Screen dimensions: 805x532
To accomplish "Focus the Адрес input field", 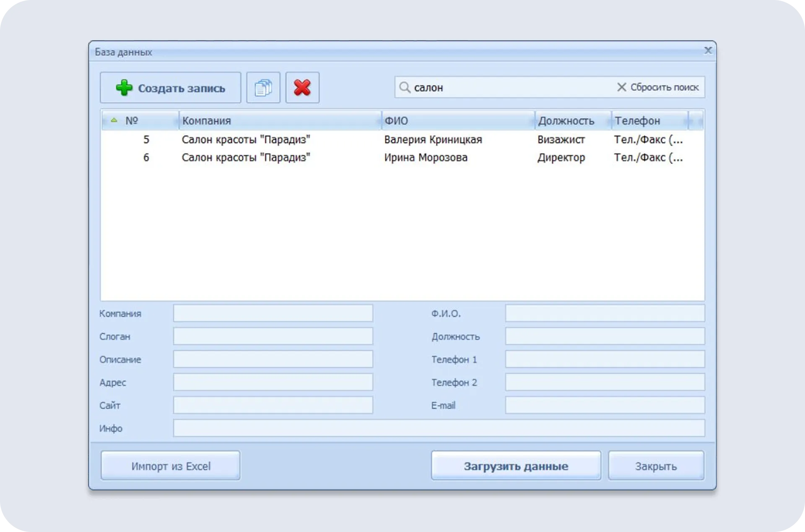I will coord(273,382).
